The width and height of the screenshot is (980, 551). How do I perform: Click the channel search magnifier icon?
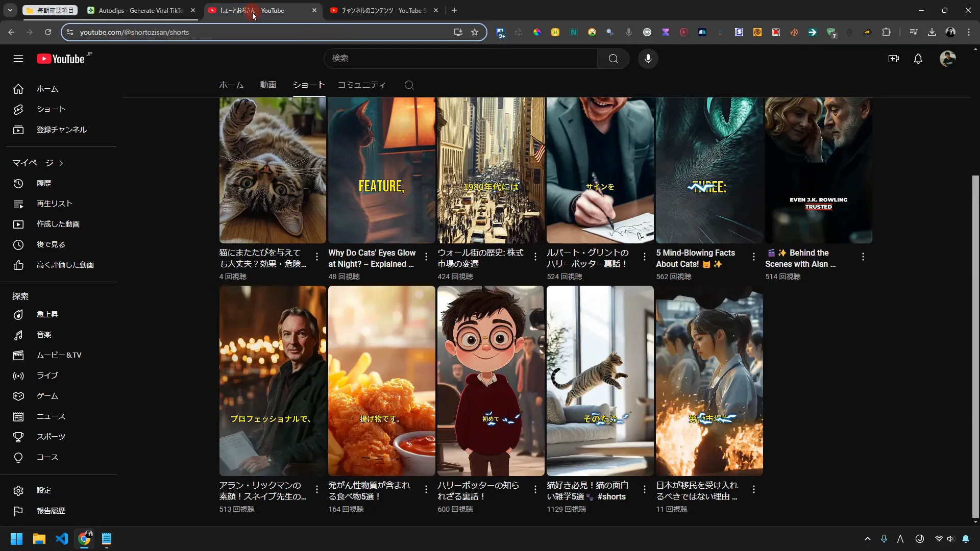409,85
